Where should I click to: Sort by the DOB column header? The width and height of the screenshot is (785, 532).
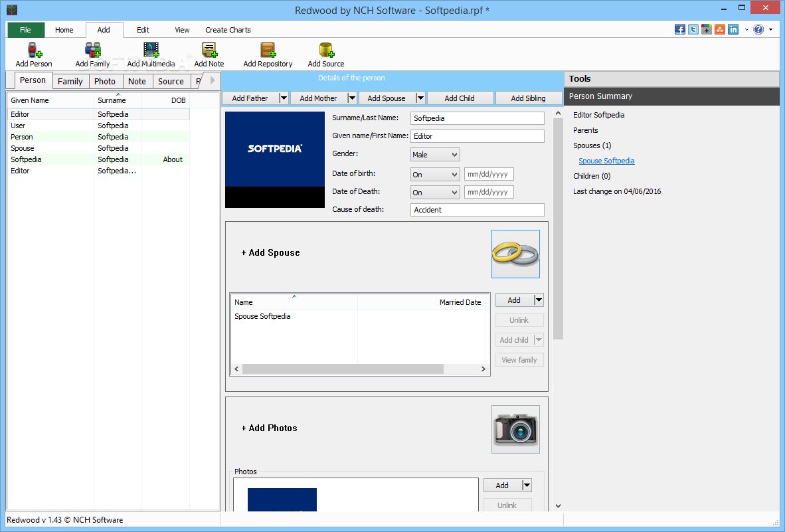tap(166, 100)
